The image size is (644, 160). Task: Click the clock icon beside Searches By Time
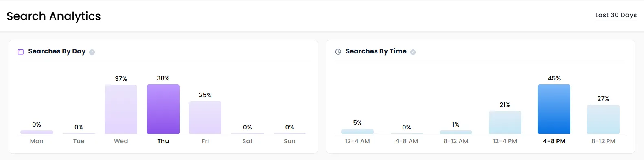[338, 52]
